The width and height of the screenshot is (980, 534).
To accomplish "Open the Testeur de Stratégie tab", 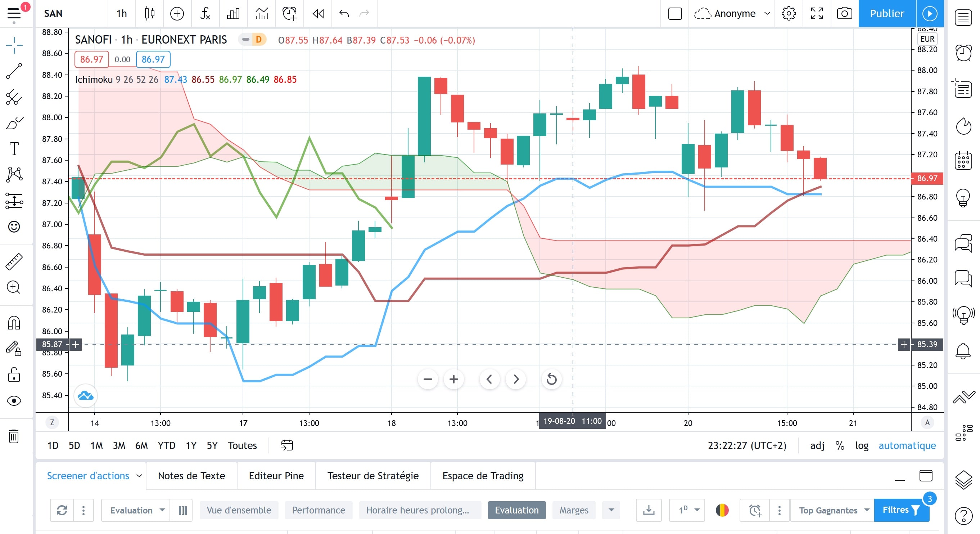I will (x=373, y=476).
